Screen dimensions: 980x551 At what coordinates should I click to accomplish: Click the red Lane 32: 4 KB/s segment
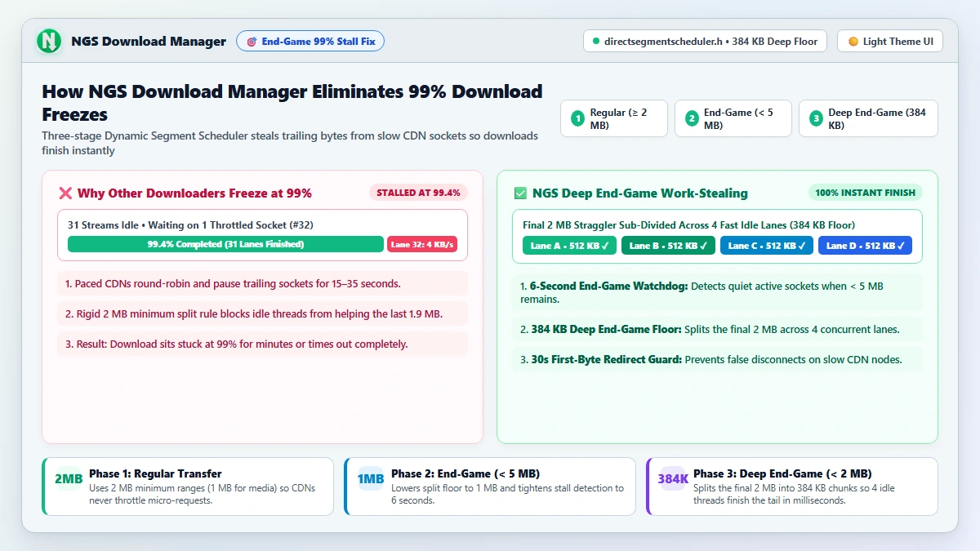[x=422, y=244]
